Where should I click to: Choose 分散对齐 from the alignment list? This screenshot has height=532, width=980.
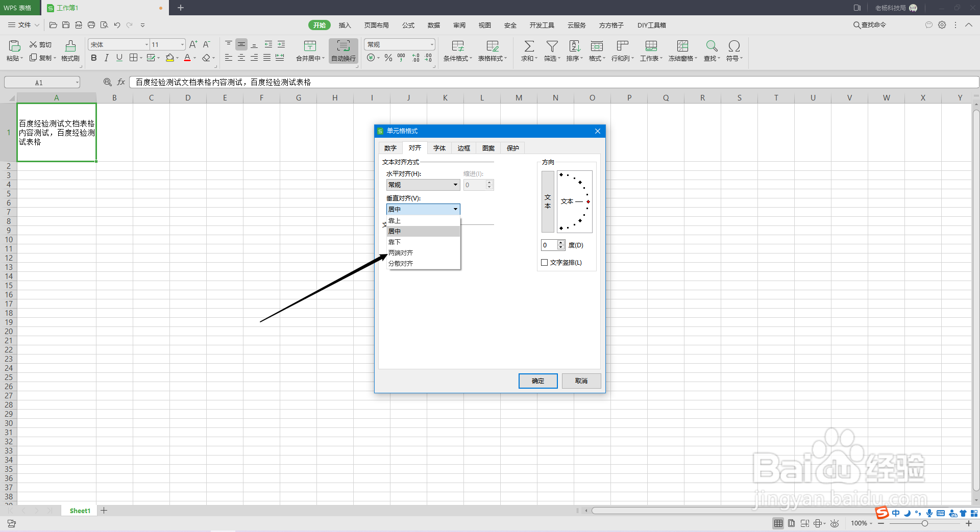(x=424, y=264)
